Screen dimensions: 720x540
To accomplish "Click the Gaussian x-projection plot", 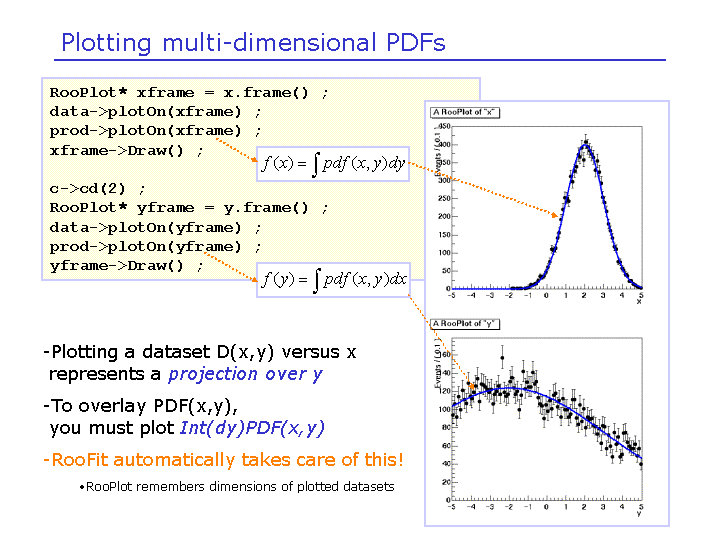I will point(547,208).
